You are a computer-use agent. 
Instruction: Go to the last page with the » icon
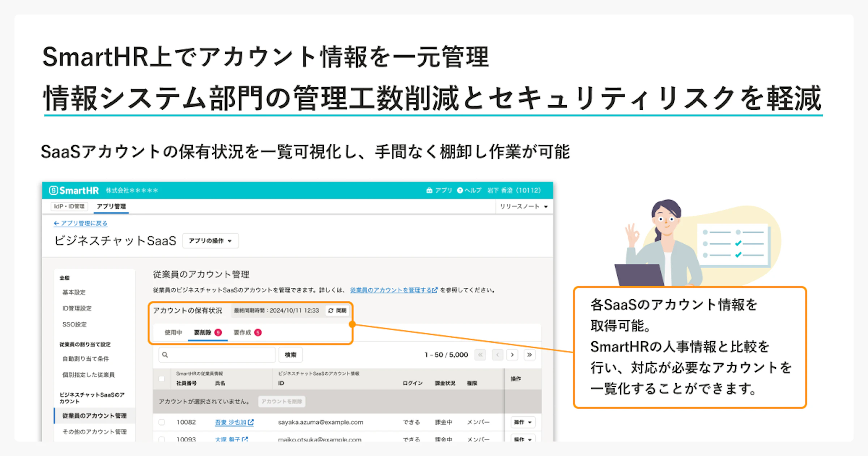(529, 355)
